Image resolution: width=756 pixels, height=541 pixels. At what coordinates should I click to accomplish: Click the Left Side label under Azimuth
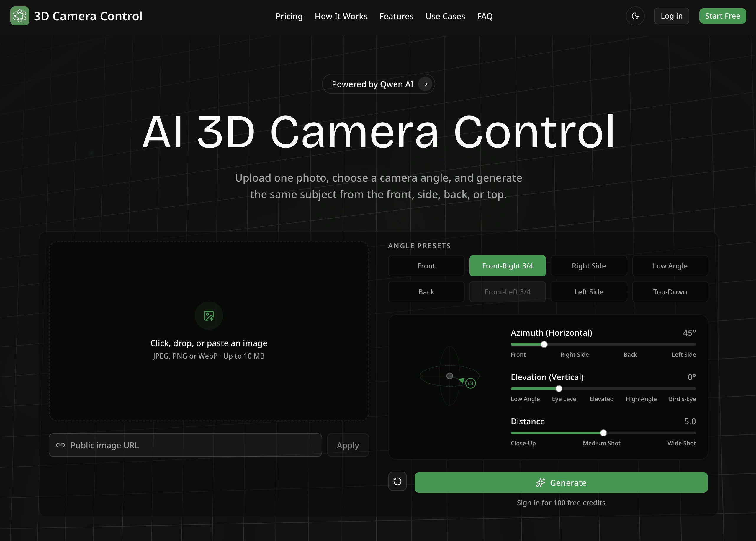pos(683,355)
